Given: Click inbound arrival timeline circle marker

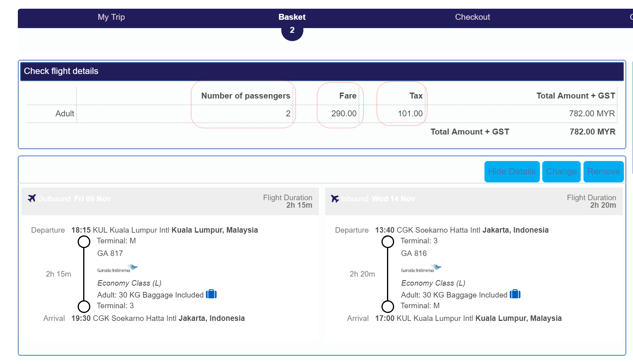Looking at the screenshot, I should click(388, 306).
